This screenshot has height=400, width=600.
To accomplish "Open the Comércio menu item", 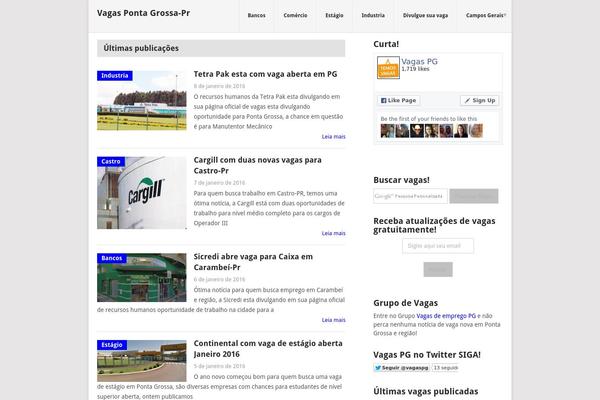I will click(295, 15).
